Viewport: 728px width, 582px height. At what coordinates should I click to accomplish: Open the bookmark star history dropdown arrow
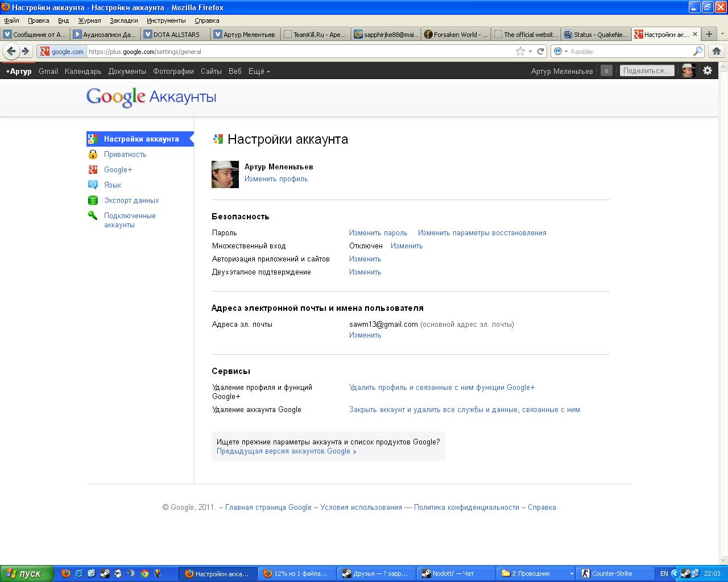530,51
